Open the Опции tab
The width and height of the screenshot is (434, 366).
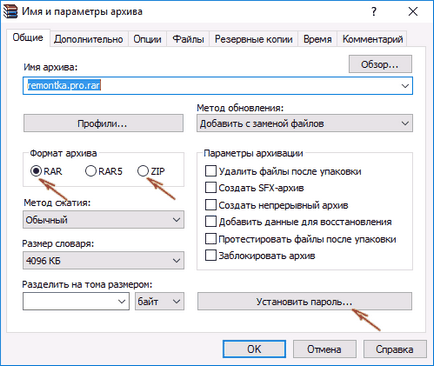coord(147,39)
